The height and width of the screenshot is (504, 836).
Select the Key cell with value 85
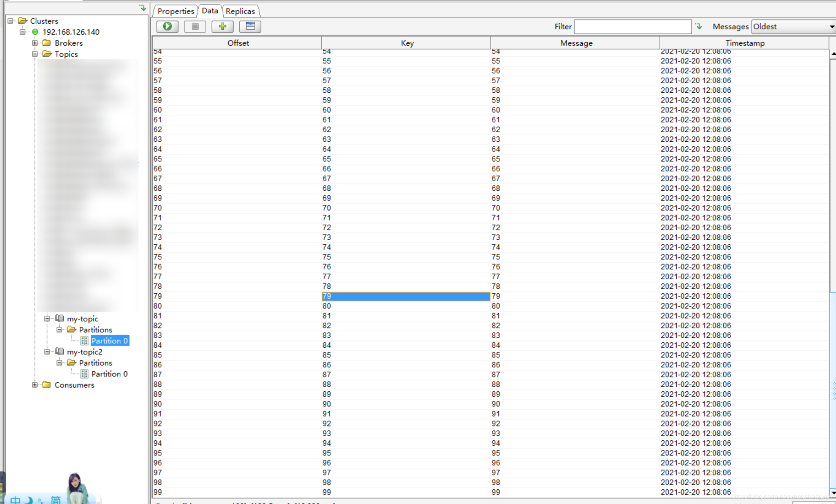(405, 355)
